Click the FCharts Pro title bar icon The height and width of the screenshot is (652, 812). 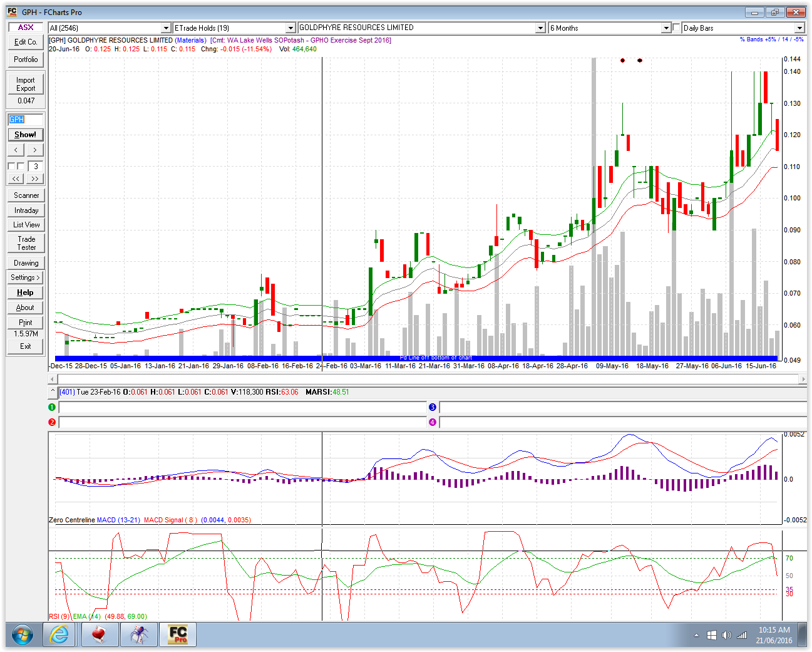click(12, 12)
